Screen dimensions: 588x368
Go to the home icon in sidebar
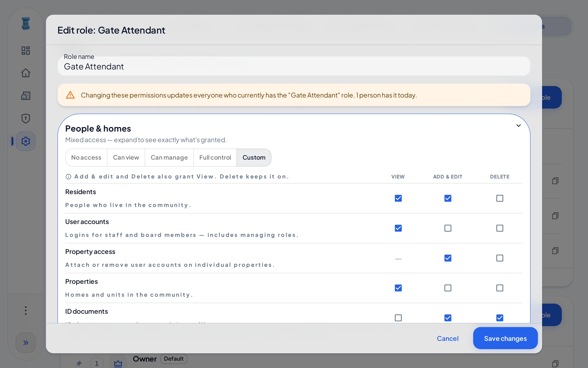[26, 73]
